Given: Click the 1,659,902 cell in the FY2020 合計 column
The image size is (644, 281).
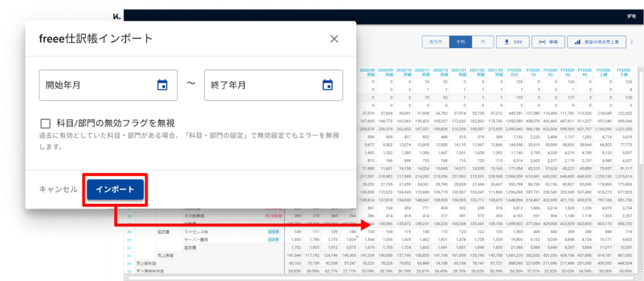Looking at the screenshot, I should [x=515, y=224].
